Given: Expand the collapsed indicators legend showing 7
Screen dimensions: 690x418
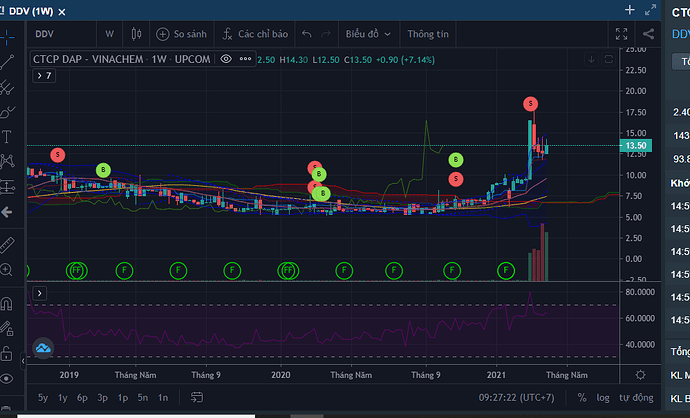Looking at the screenshot, I should [42, 76].
